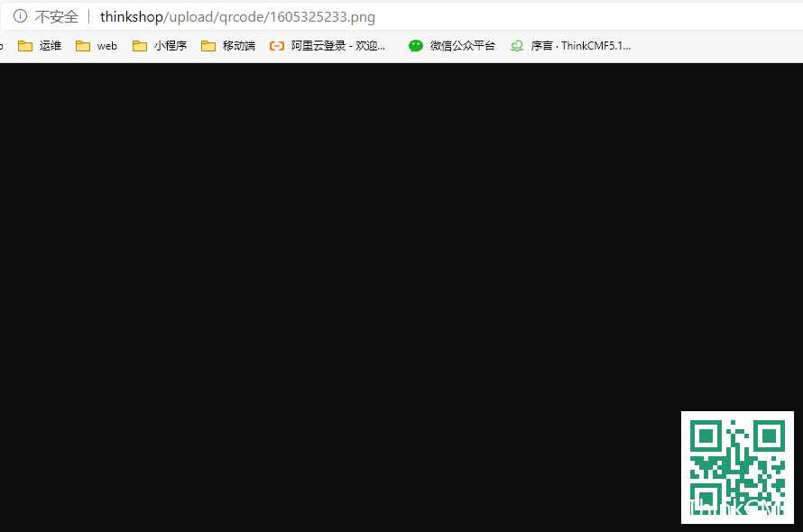Open the 小程序 bookmark folder
803x532 pixels.
160,46
